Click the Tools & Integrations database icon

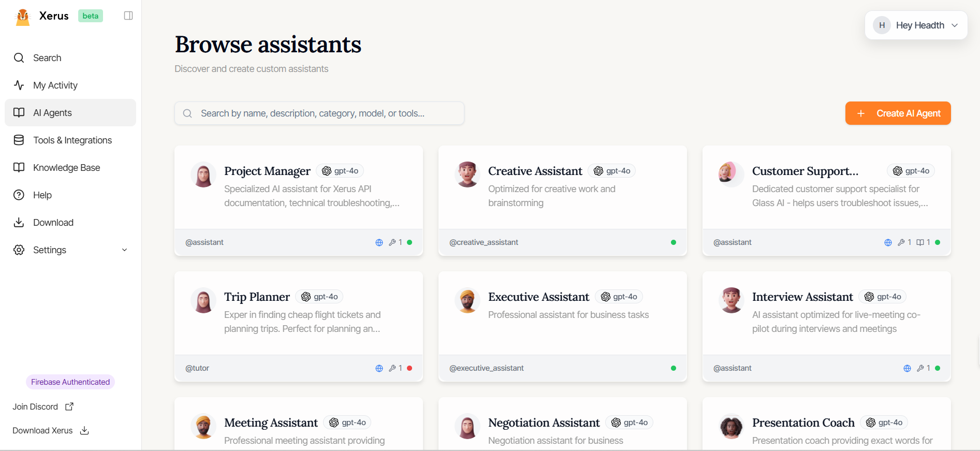click(x=19, y=140)
